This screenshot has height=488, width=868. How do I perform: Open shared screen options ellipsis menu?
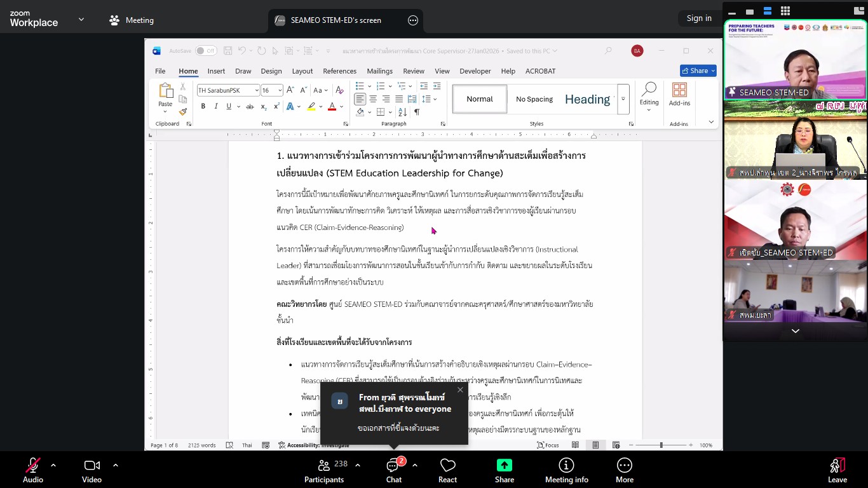413,20
